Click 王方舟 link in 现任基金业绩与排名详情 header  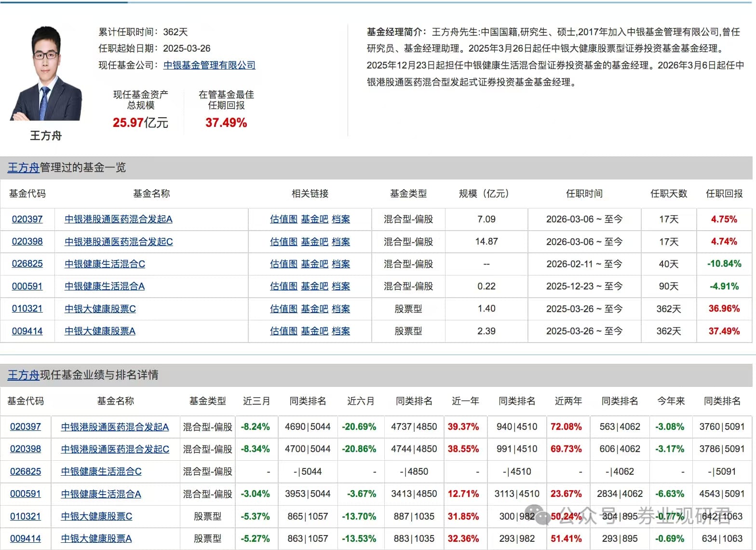click(23, 375)
